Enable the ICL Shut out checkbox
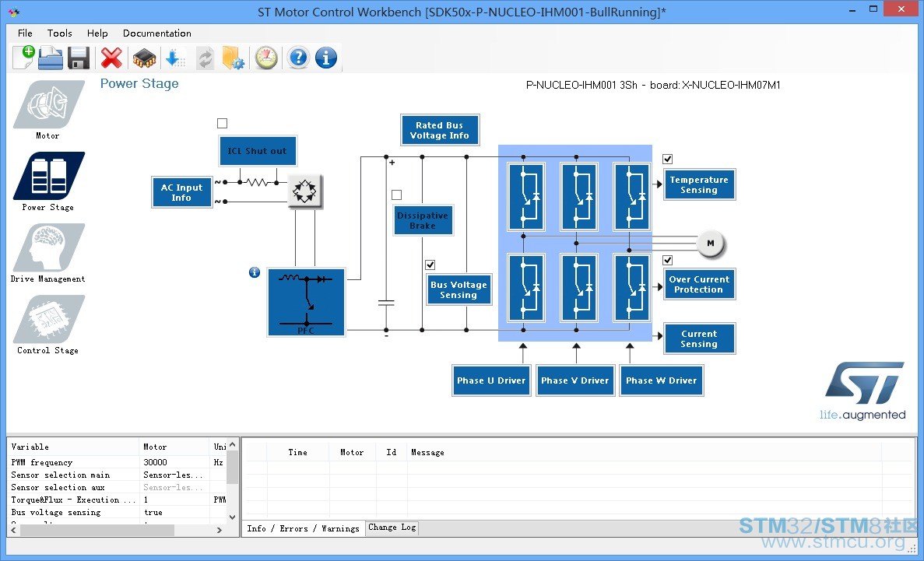This screenshot has height=561, width=924. coord(222,123)
